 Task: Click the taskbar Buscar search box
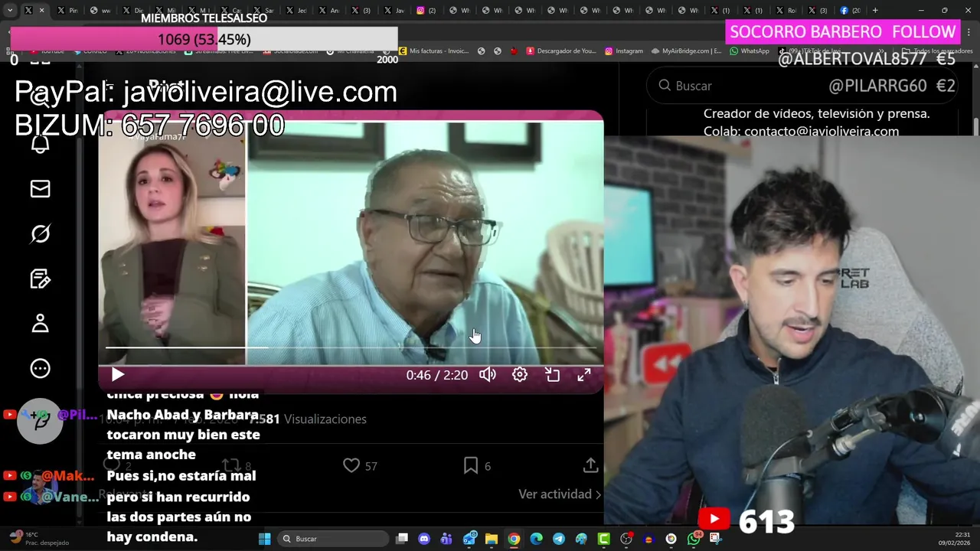tap(332, 539)
